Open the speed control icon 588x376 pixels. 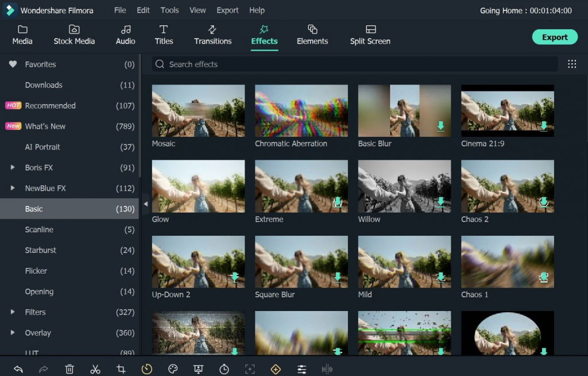pos(146,369)
